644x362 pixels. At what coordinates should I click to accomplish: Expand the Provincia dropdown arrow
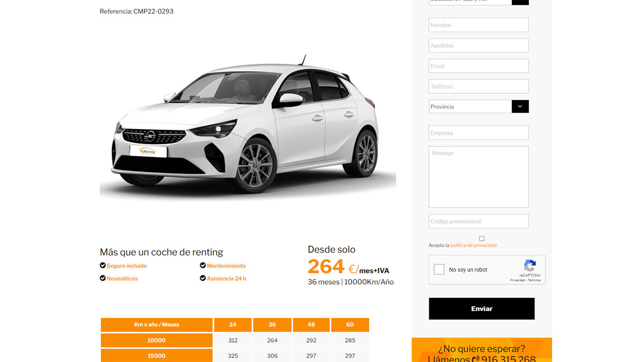tap(520, 106)
